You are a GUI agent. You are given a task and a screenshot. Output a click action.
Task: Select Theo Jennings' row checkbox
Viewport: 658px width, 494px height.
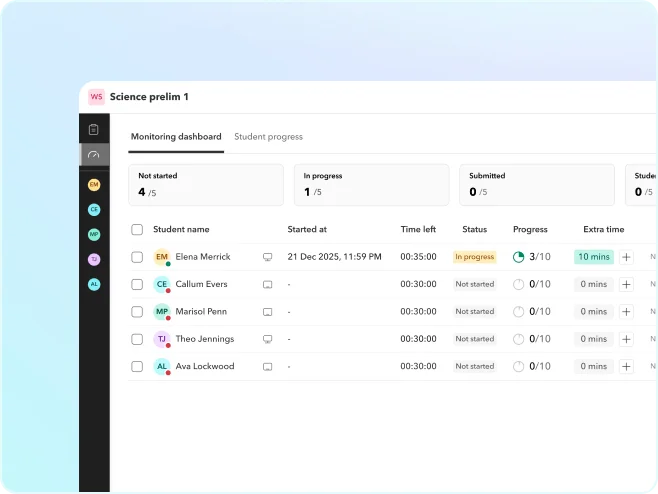click(137, 339)
